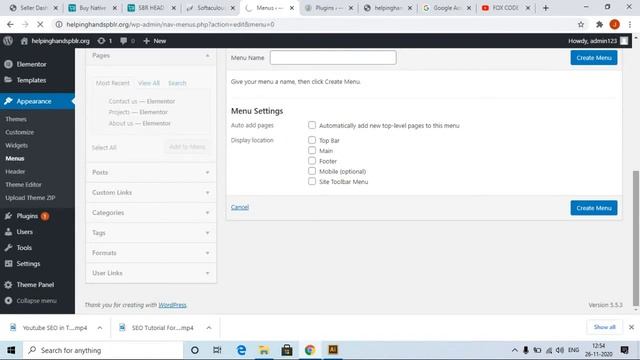Viewport: 640px width, 360px height.
Task: Click Collapse menu
Action: [37, 301]
